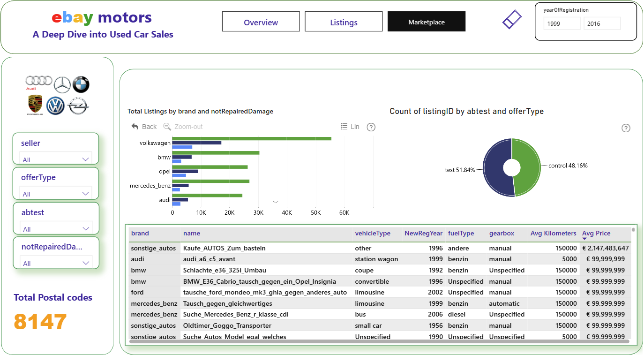Sort table by Avg Kilometers column
Viewport: 644px width, 355px height.
[553, 233]
